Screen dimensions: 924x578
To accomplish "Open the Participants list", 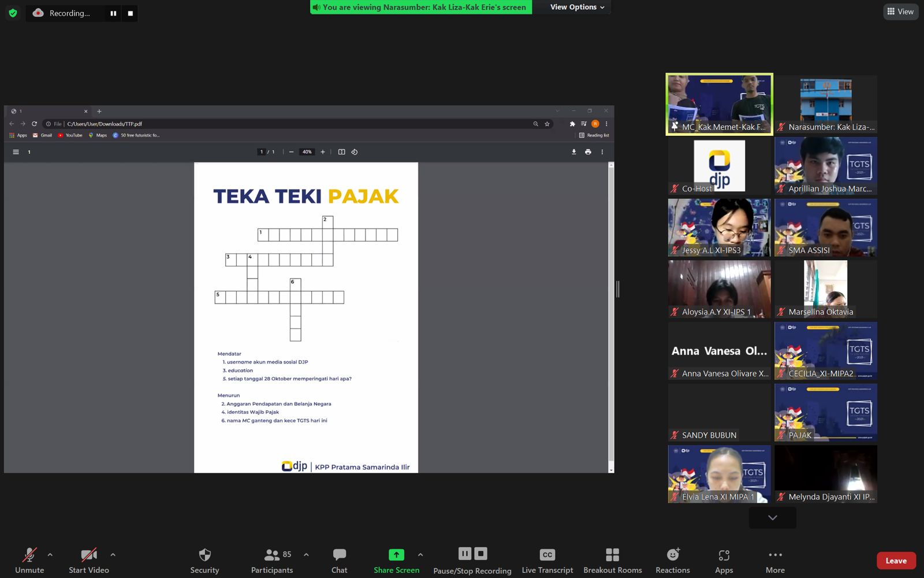I will (271, 560).
